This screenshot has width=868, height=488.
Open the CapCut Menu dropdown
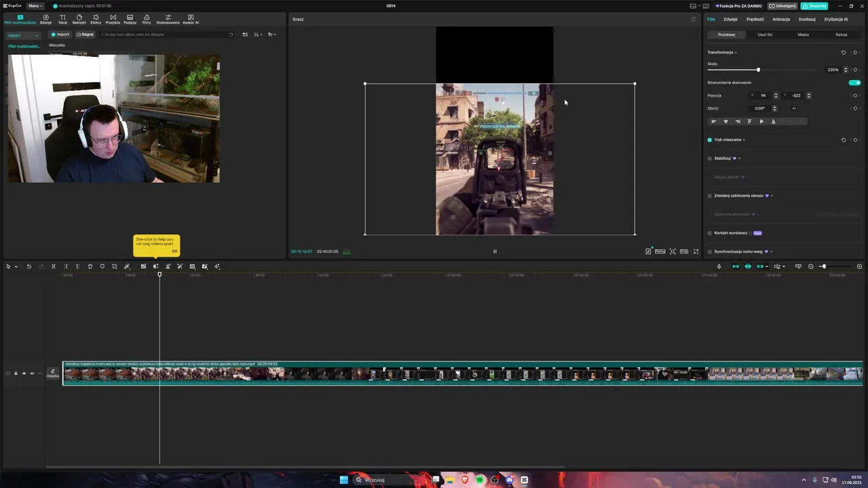(x=35, y=5)
